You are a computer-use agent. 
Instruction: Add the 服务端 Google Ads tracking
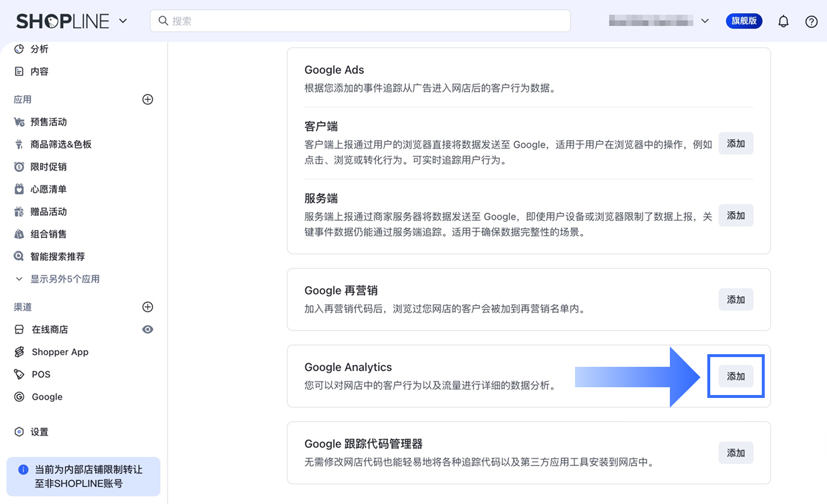[736, 216]
